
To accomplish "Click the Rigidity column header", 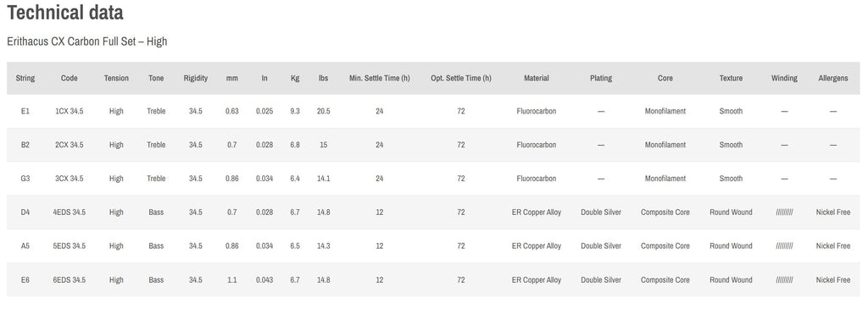I will point(196,78).
